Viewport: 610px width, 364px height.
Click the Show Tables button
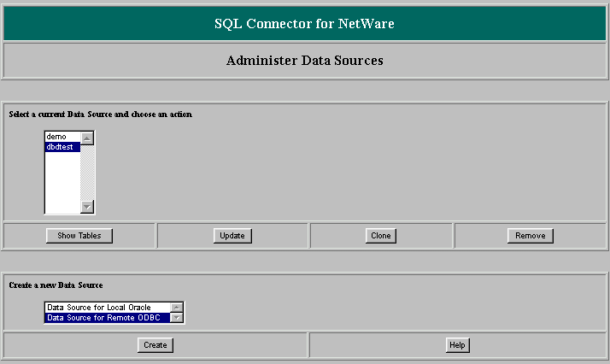click(x=79, y=236)
